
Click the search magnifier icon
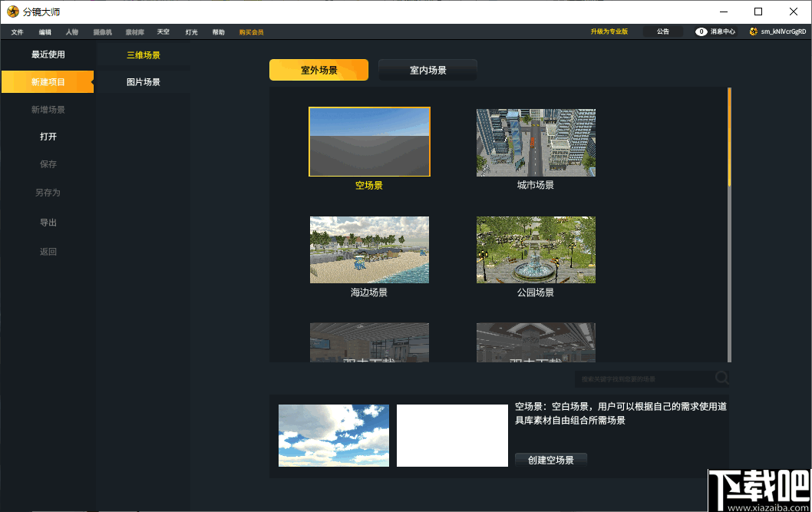pos(722,378)
